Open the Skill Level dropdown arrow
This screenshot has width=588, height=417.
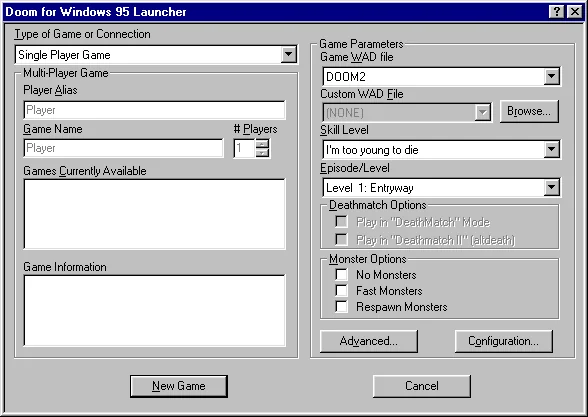[x=551, y=150]
